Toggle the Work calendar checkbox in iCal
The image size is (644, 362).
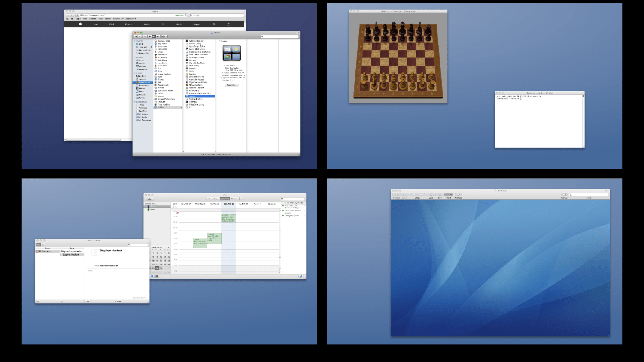(149, 209)
